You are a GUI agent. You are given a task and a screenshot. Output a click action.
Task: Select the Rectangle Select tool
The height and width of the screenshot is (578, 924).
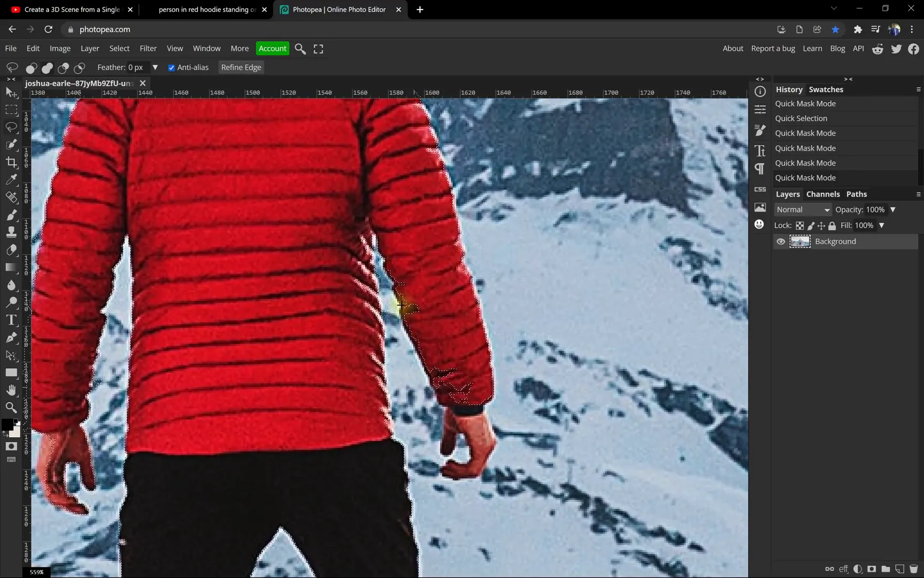11,110
